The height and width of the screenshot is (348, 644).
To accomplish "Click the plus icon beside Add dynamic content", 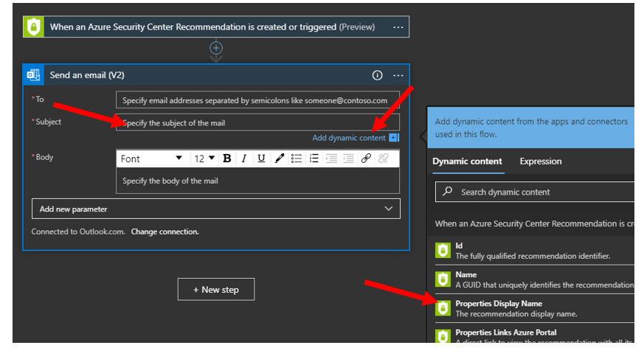I will [394, 138].
